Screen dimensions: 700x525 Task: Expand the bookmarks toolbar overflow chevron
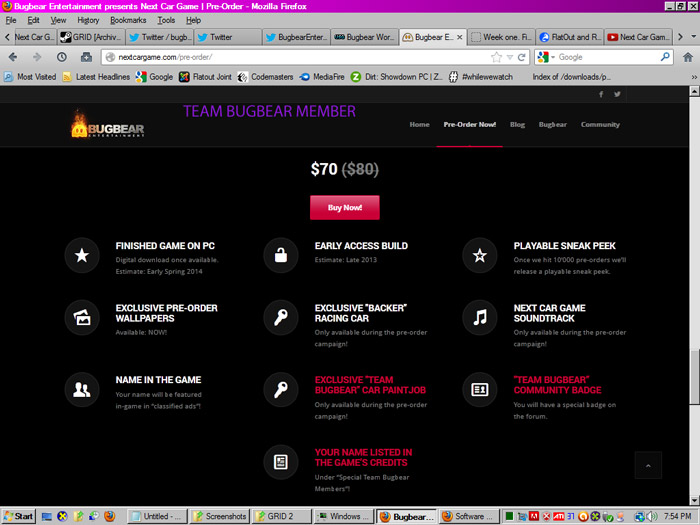click(694, 77)
